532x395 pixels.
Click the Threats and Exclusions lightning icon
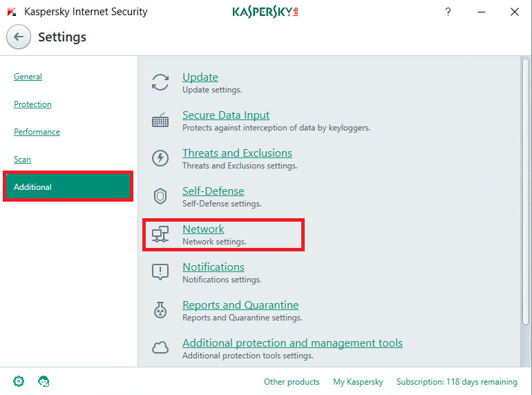pos(160,158)
